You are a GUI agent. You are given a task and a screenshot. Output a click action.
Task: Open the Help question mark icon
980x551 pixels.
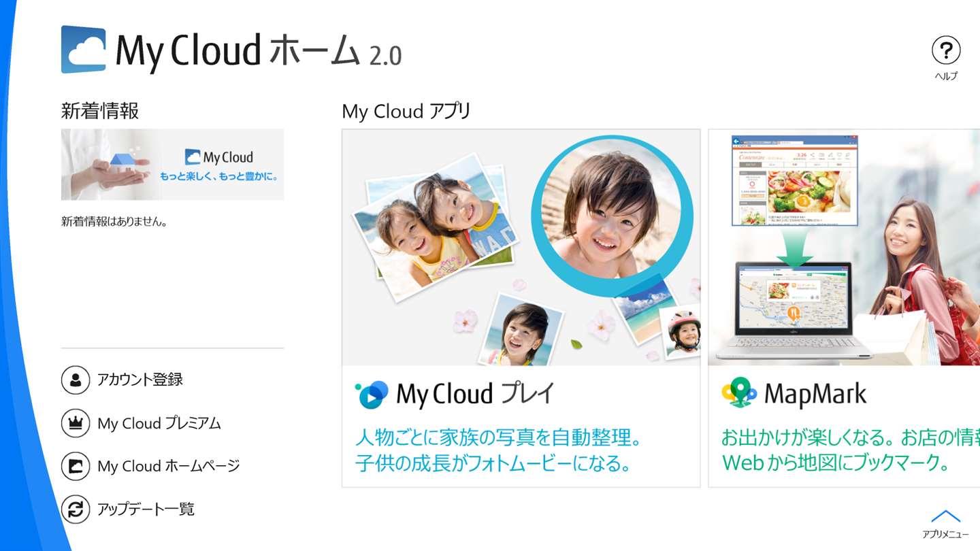[x=945, y=50]
